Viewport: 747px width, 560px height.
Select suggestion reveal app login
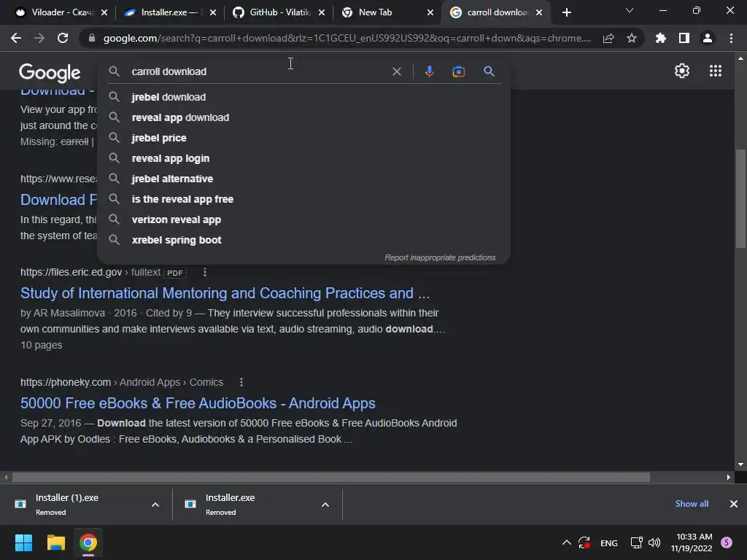click(x=303, y=158)
